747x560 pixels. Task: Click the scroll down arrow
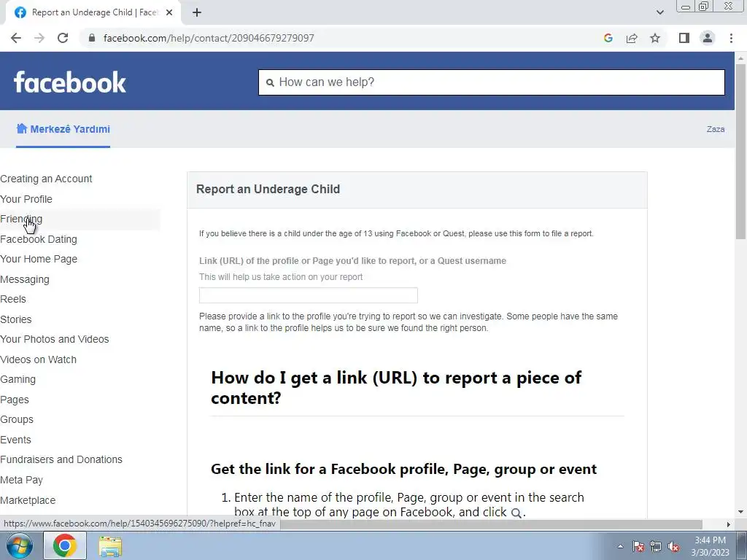click(x=740, y=512)
